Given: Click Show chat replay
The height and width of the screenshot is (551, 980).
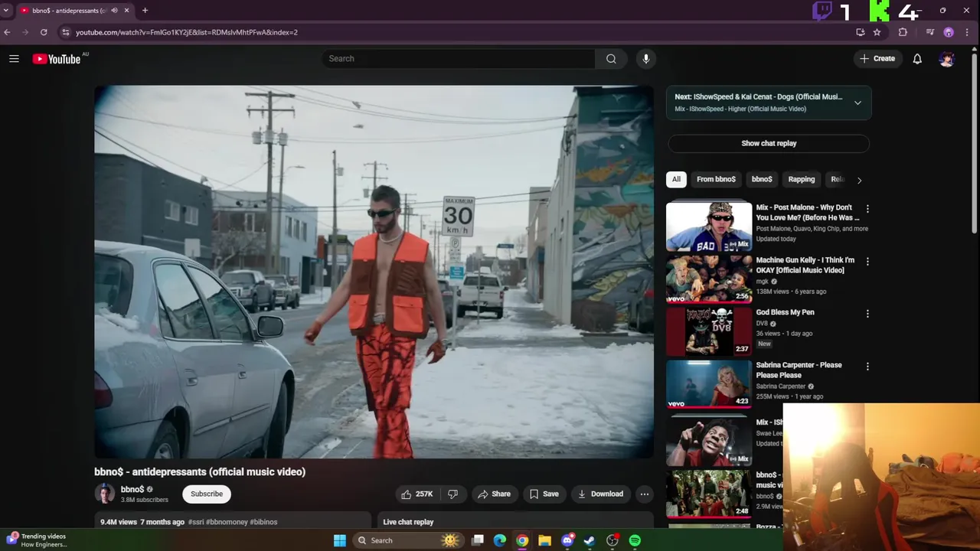Looking at the screenshot, I should (769, 143).
